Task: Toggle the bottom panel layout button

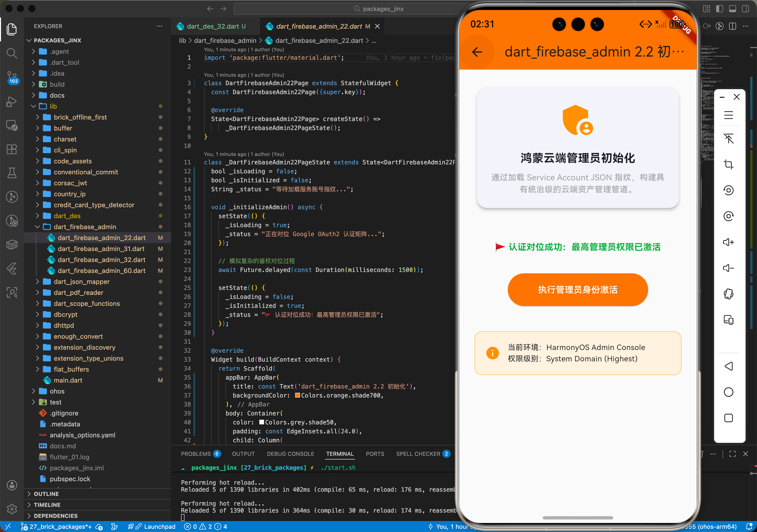Action: tap(732, 8)
